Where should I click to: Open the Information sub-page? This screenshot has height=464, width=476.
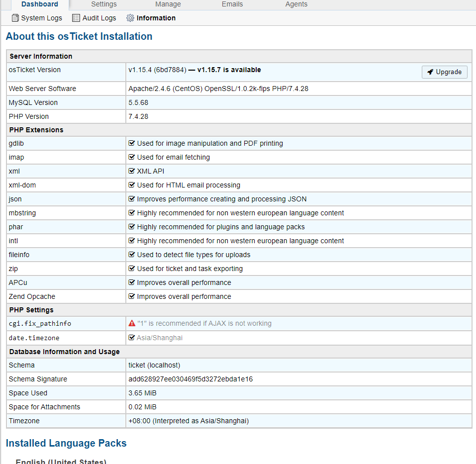151,18
